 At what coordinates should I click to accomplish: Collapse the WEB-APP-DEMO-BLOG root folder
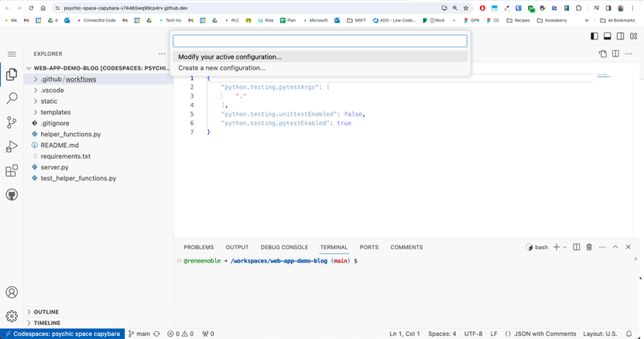tap(98, 68)
